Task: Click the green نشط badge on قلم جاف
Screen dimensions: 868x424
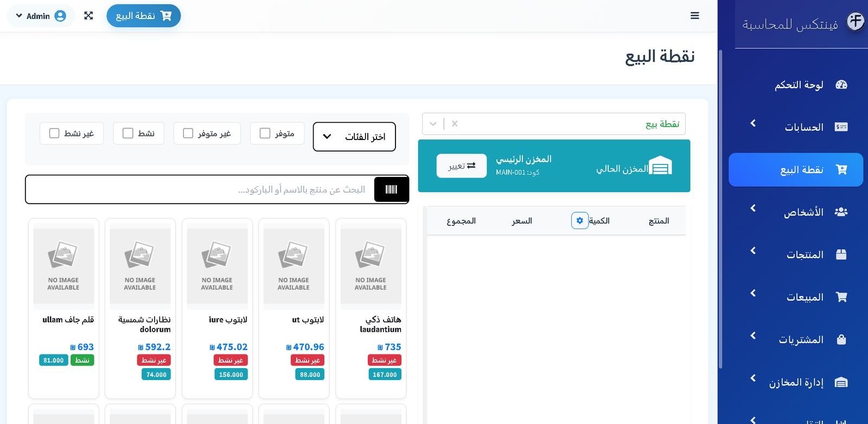Action: [82, 360]
